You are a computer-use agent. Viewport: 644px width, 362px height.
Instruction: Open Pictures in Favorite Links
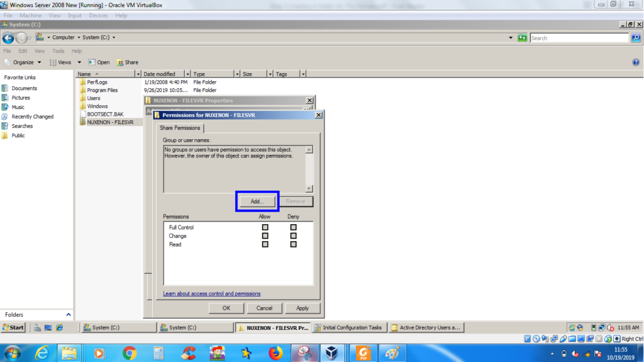click(x=21, y=98)
